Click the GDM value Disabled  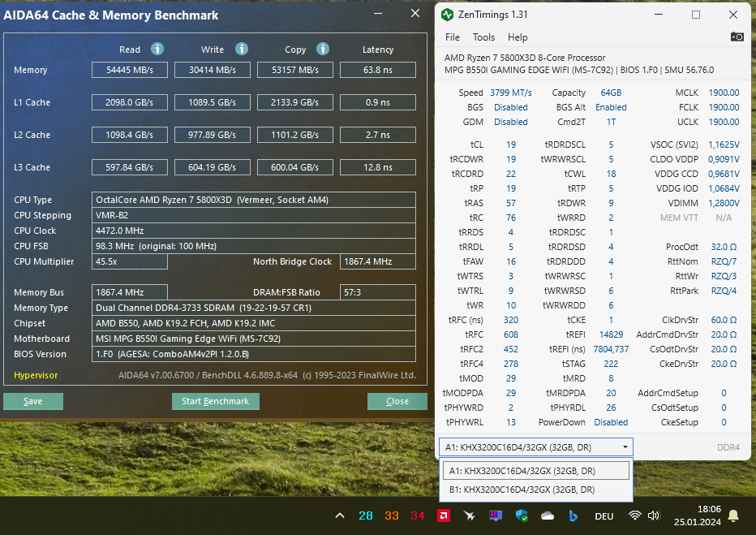pos(510,122)
